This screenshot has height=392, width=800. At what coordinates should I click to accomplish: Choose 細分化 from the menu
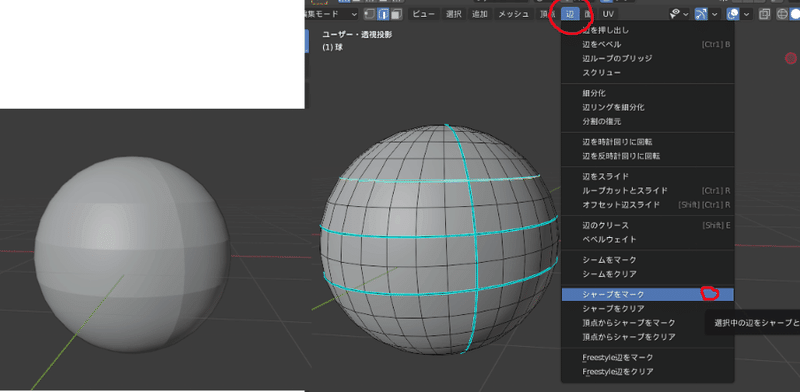[x=647, y=93]
